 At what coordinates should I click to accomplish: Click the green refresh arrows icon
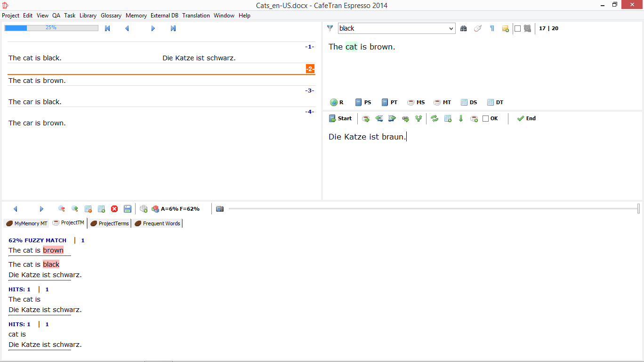(435, 119)
